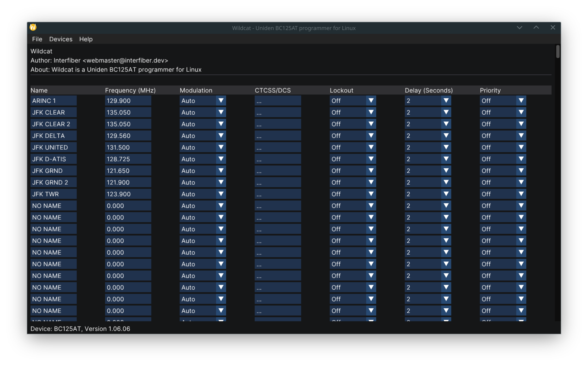Open Delay dropdown for JFK CLEAR 2
This screenshot has width=588, height=366.
(x=428, y=124)
